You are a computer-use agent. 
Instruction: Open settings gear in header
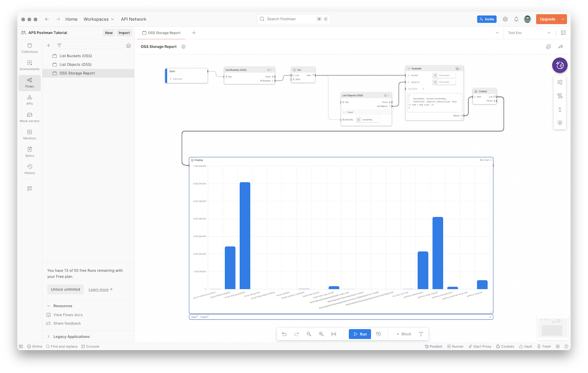[x=505, y=19]
